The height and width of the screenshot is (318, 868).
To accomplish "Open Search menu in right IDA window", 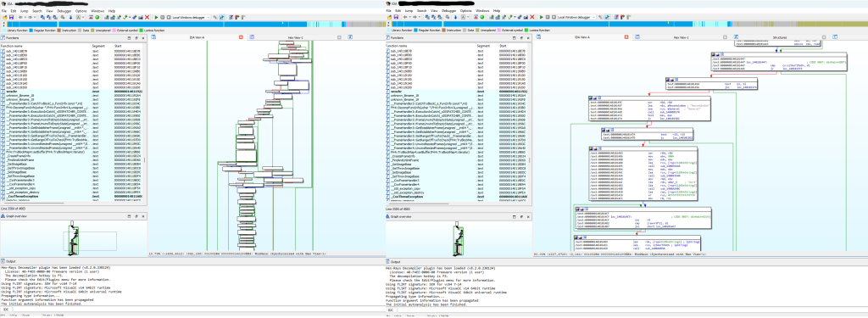I will pos(422,11).
